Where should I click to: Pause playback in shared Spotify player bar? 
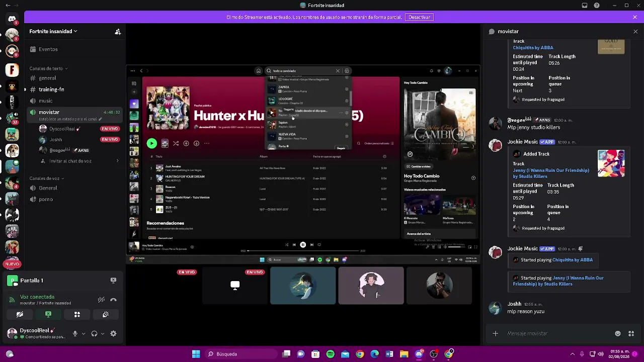pyautogui.click(x=303, y=245)
